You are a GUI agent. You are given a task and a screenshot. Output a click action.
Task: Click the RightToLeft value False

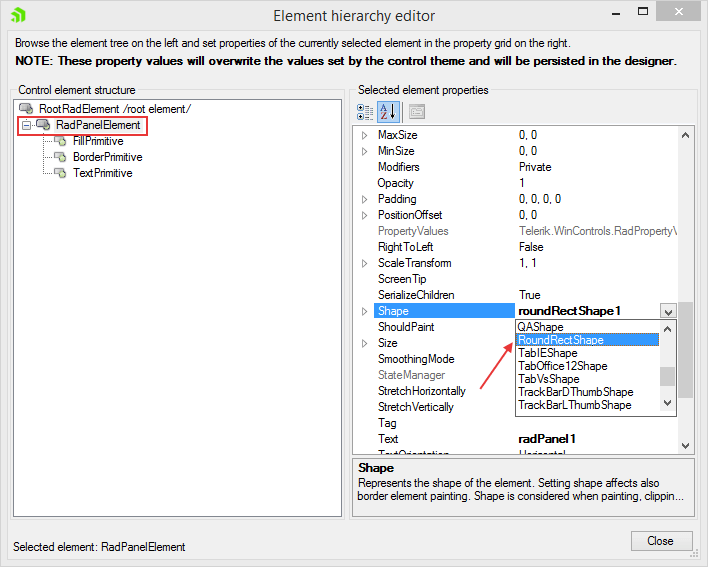coord(531,247)
